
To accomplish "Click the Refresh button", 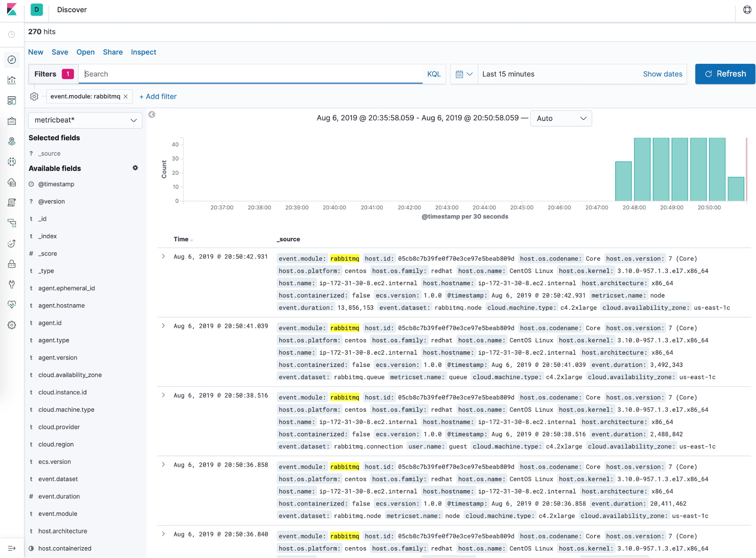I will coord(725,74).
